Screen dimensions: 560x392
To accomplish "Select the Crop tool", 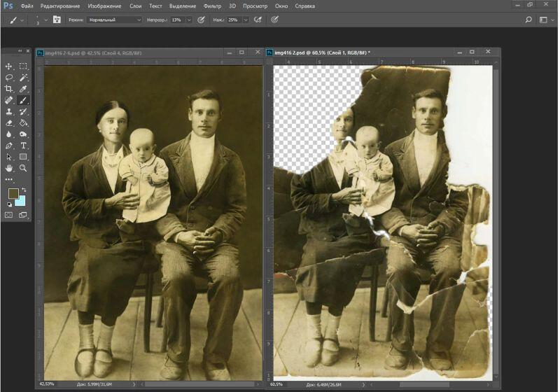I will [x=9, y=89].
